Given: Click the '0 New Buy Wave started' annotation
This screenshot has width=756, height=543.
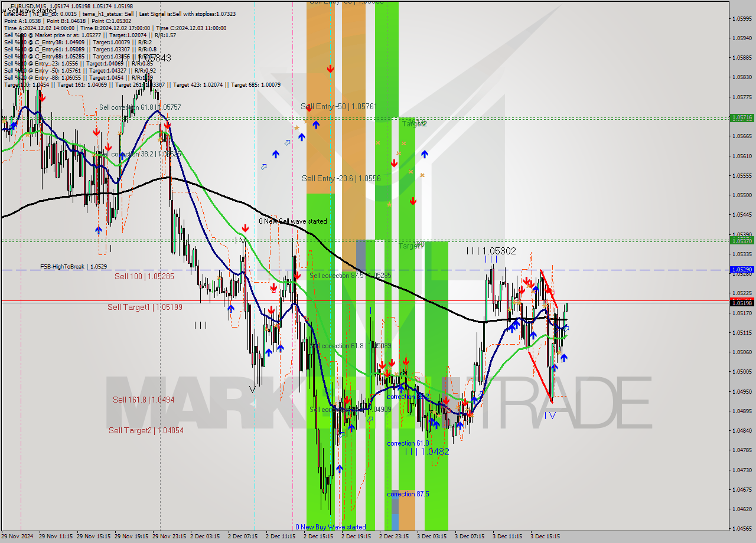Looking at the screenshot, I should tap(331, 527).
